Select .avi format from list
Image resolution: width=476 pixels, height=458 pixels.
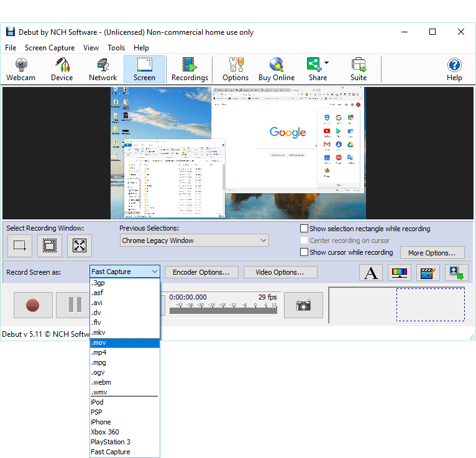point(125,303)
